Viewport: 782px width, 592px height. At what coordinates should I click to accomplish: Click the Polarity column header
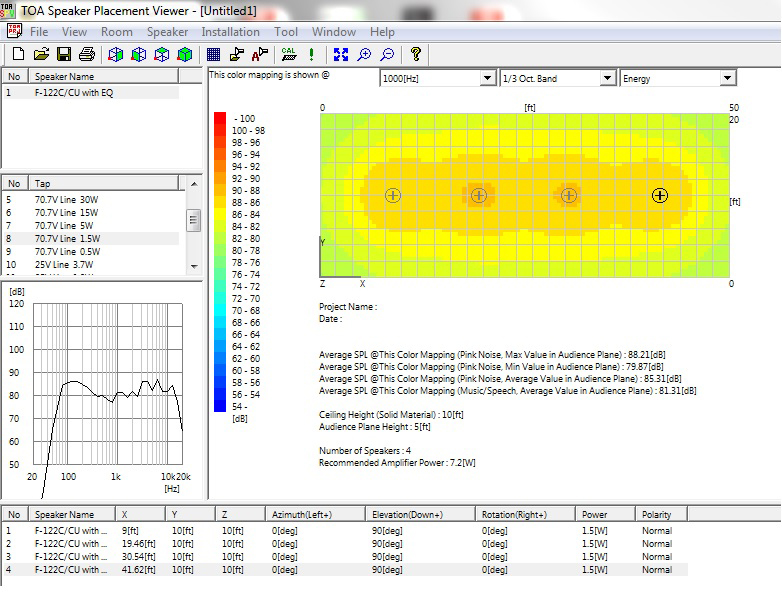(x=661, y=515)
